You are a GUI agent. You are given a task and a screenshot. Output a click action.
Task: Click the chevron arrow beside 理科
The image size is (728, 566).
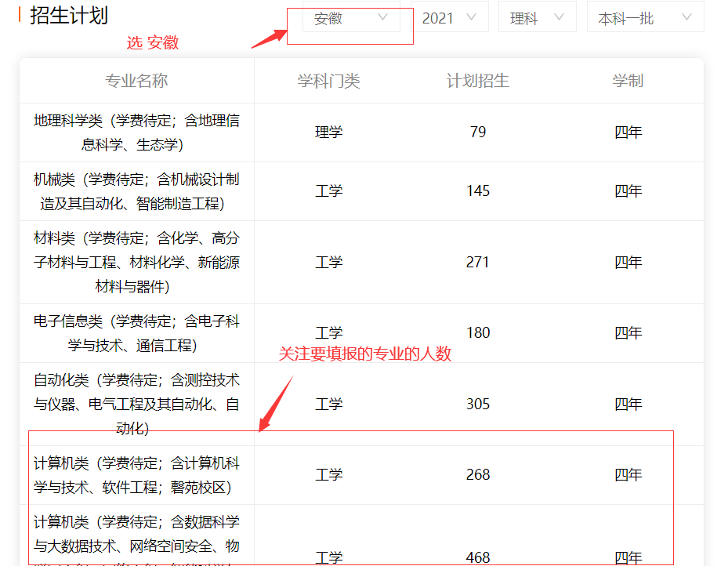pyautogui.click(x=559, y=17)
